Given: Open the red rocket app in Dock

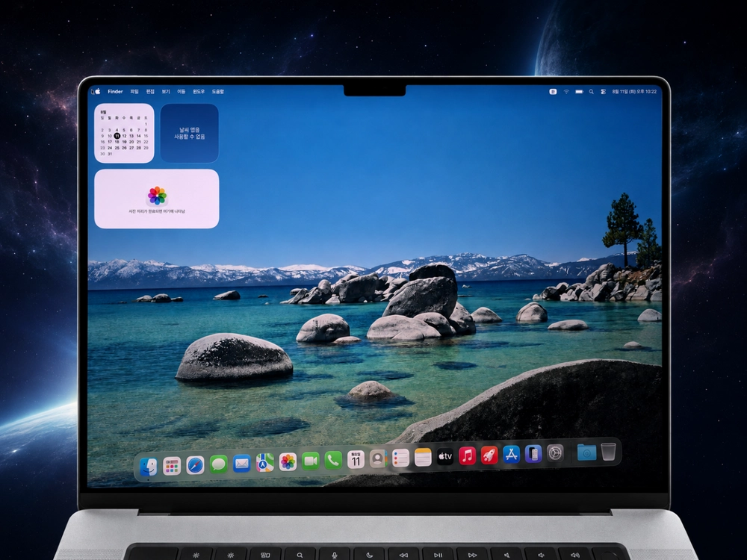Looking at the screenshot, I should [489, 455].
